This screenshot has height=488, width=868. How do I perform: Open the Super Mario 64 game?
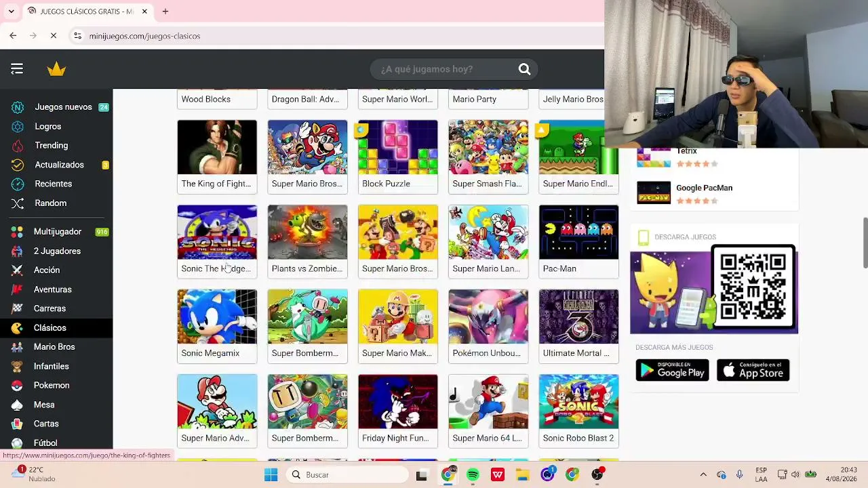[x=488, y=411]
